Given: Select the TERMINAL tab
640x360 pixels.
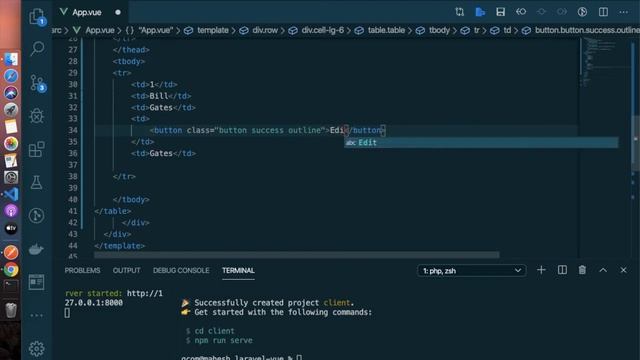Looking at the screenshot, I should coord(238,270).
